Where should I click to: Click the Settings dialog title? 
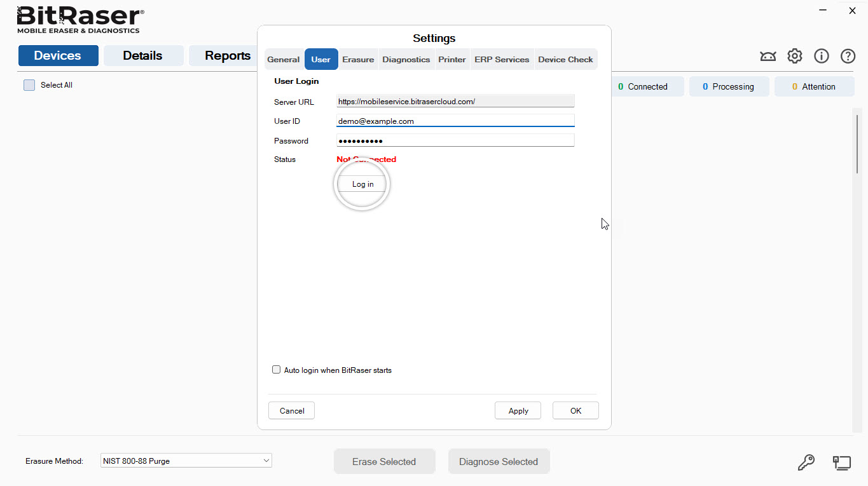434,38
